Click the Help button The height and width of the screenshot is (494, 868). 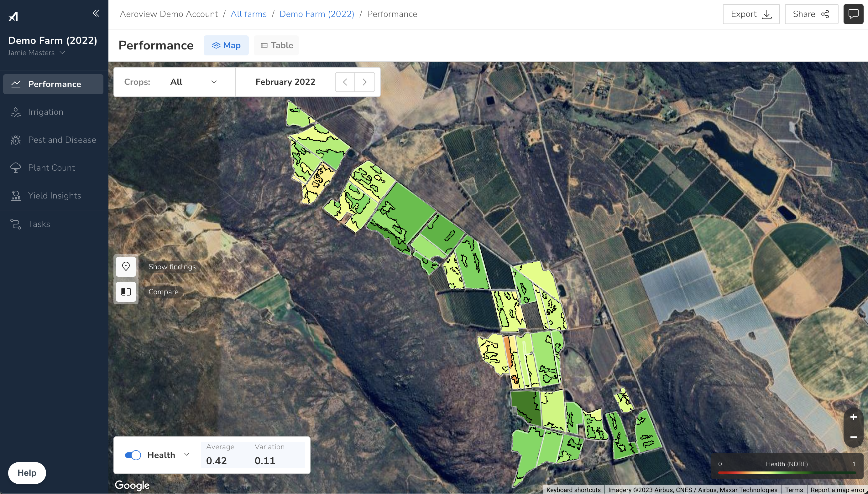click(x=27, y=473)
